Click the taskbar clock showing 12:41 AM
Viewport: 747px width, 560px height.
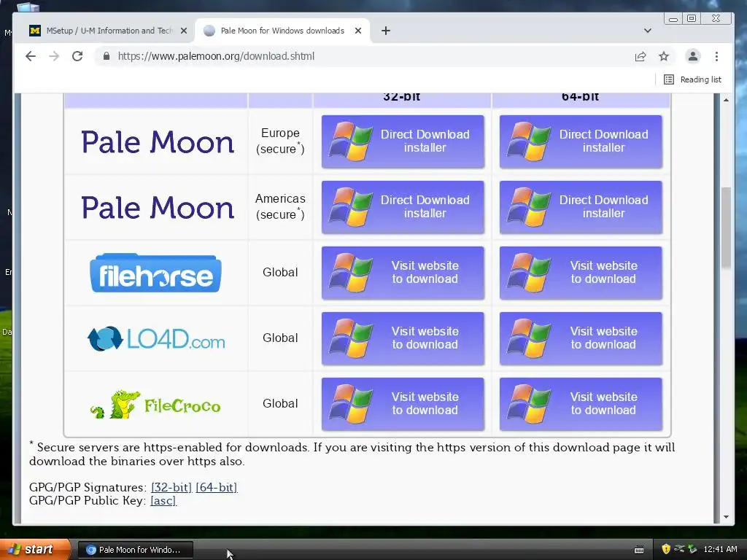tap(720, 550)
